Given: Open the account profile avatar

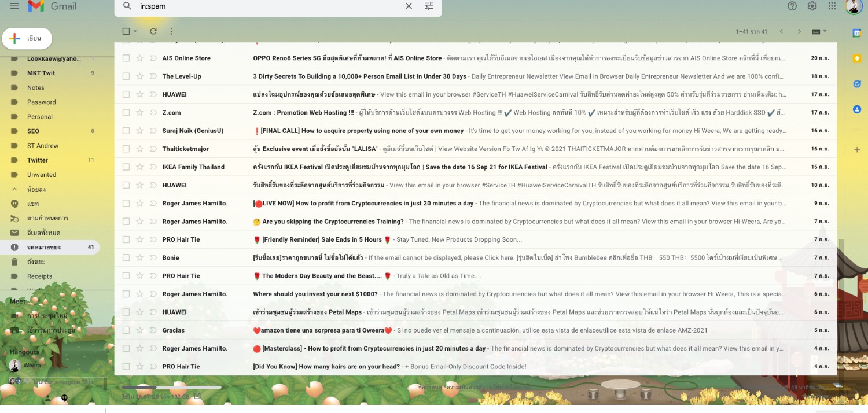Looking at the screenshot, I should (x=854, y=6).
